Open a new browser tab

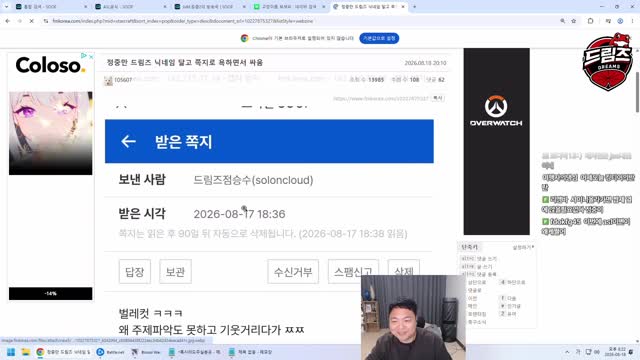coord(414,7)
